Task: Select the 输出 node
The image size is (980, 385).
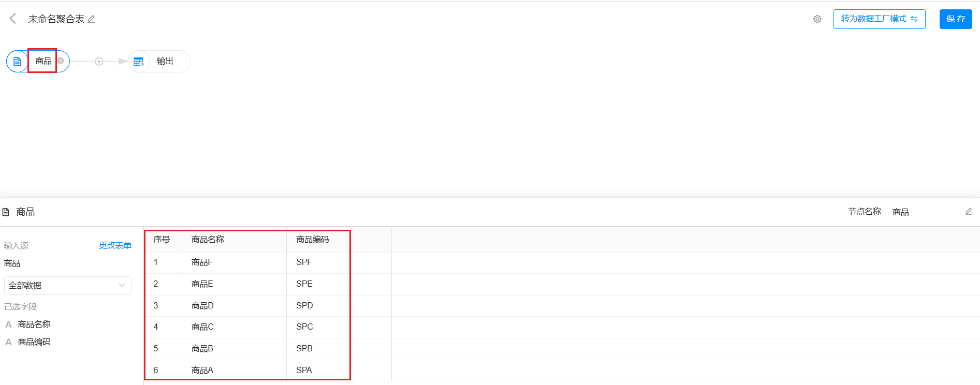Action: (165, 62)
